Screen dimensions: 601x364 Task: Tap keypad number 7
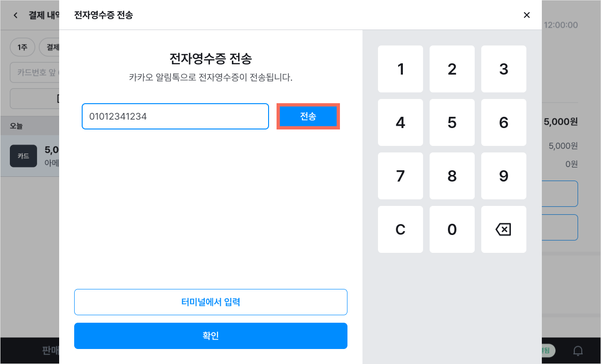pos(401,176)
